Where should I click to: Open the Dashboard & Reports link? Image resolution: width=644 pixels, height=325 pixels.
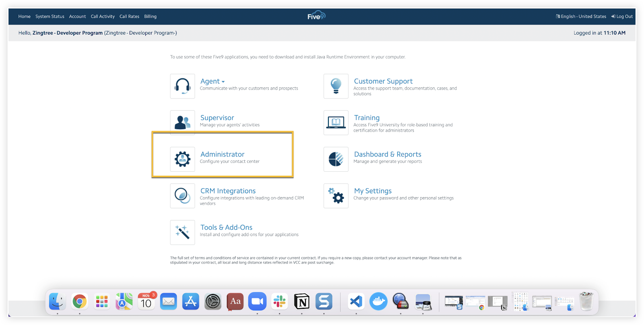388,154
